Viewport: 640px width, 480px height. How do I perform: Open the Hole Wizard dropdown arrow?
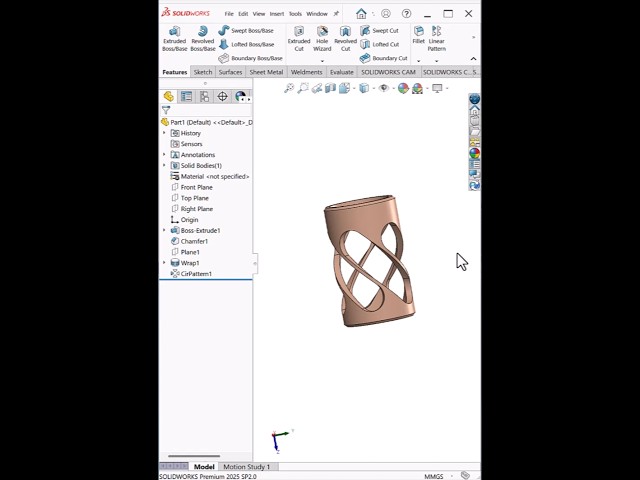(322, 61)
